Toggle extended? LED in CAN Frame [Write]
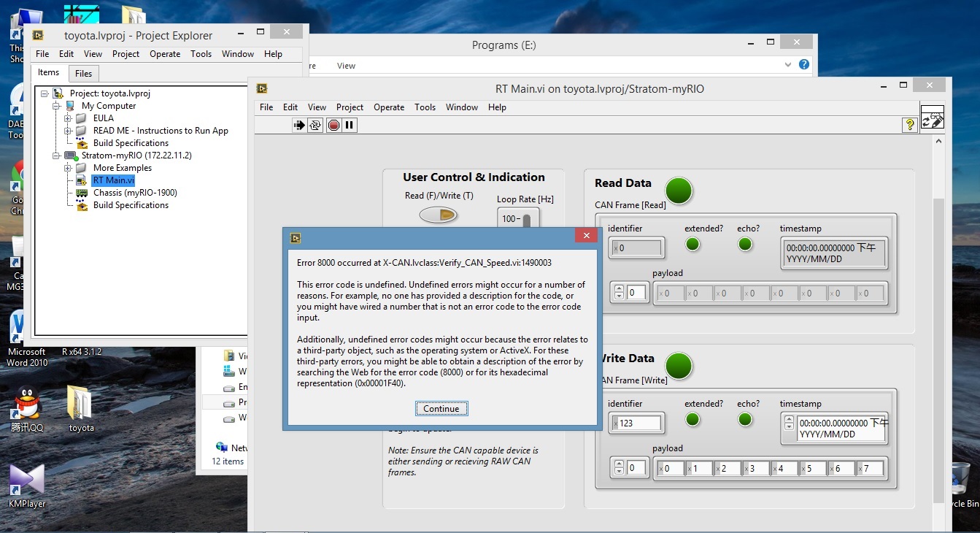Screen dimensions: 980x533 (692, 419)
